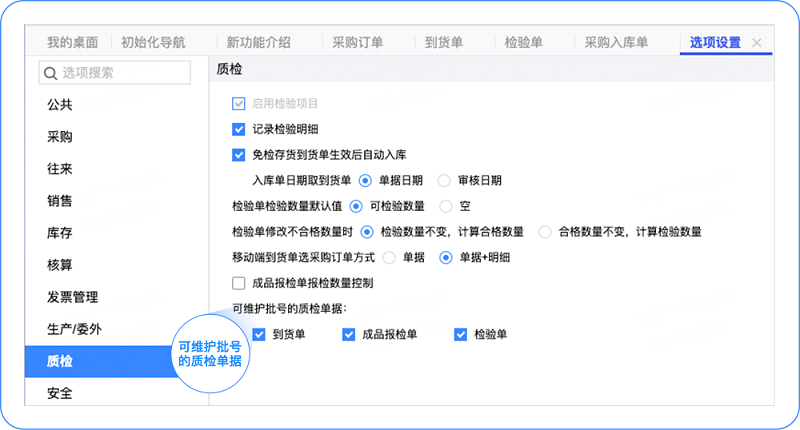Viewport: 800px width, 430px height.
Task: Select 检验数量不变，计算合格数量 radio
Action: (366, 232)
